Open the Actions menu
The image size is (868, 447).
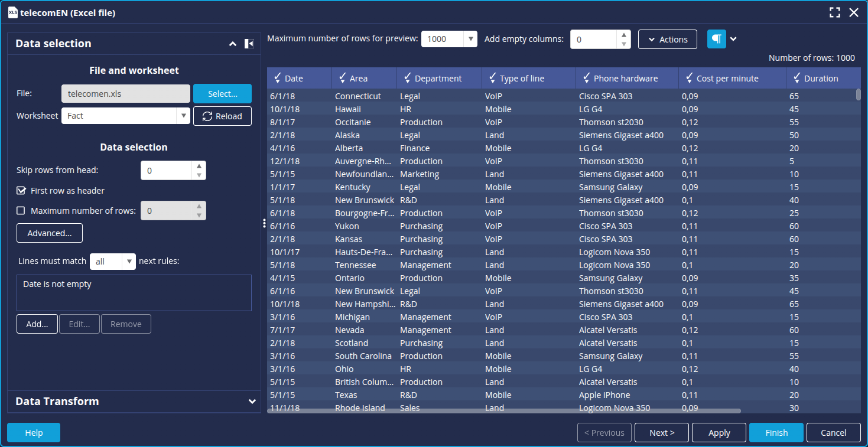[x=667, y=40]
